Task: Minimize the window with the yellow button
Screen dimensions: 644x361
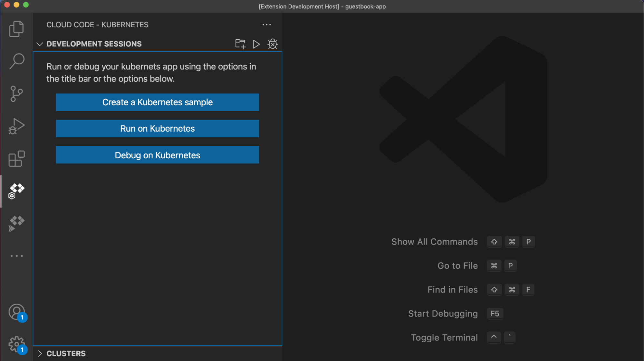Action: [16, 5]
